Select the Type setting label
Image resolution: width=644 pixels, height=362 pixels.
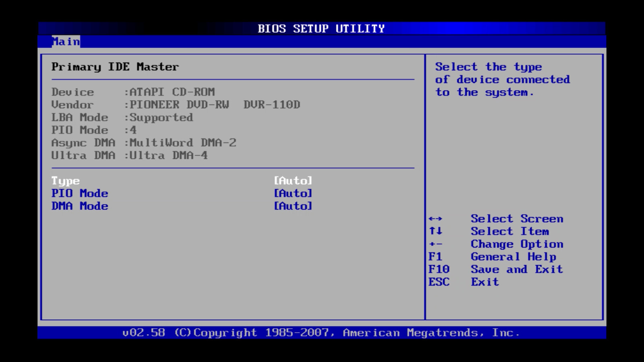point(66,181)
